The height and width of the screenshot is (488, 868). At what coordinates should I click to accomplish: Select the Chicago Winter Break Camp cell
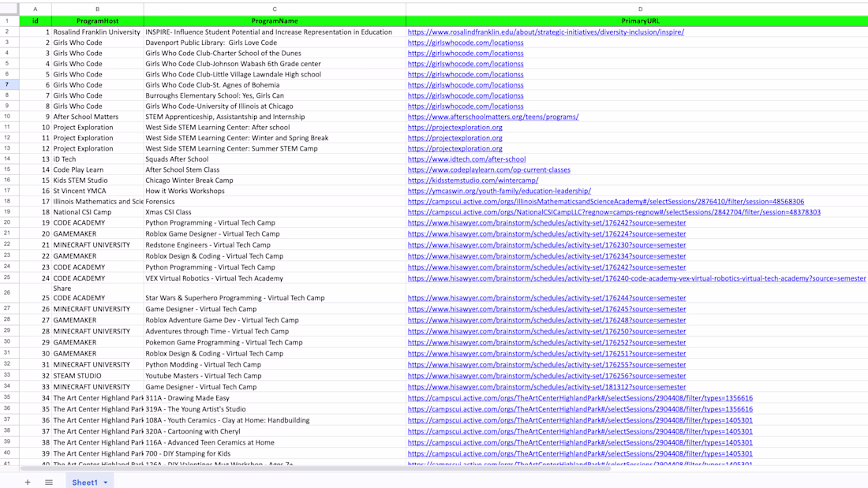point(275,181)
